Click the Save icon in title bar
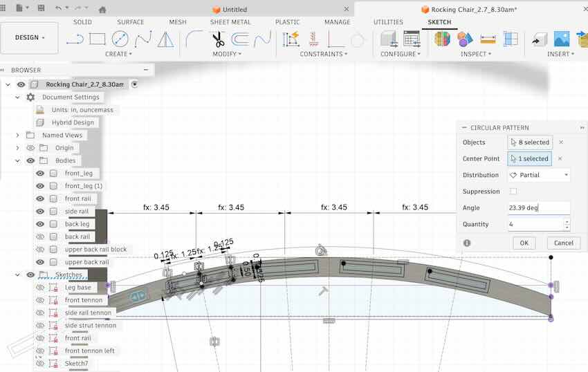The image size is (588, 372). click(42, 8)
